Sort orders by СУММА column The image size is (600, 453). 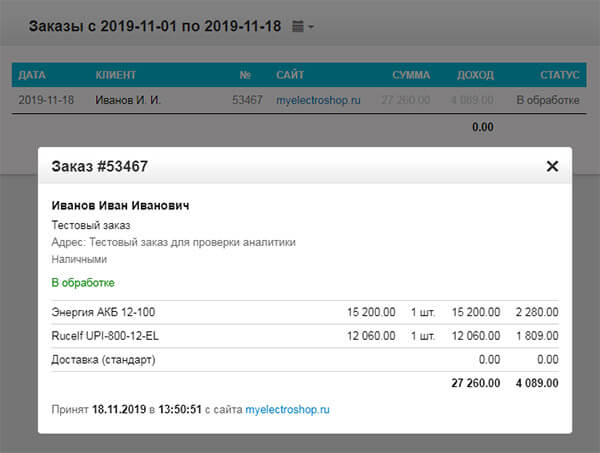[411, 75]
